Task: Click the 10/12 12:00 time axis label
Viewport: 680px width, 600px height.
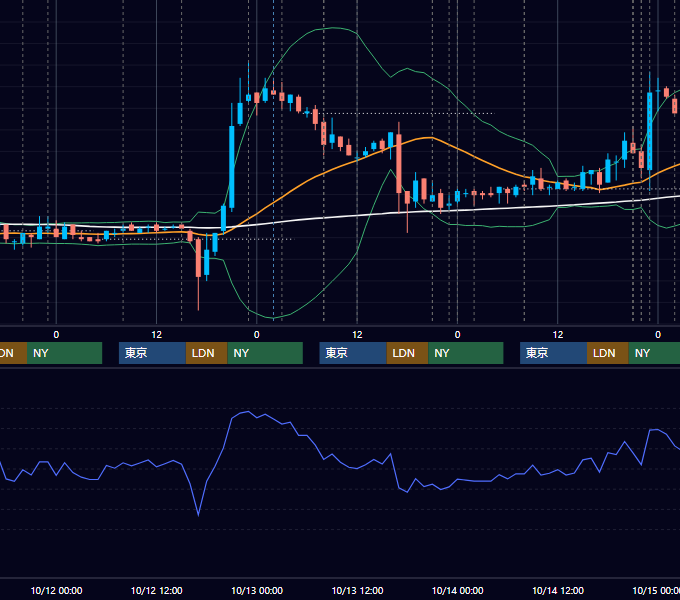Action: 157,590
